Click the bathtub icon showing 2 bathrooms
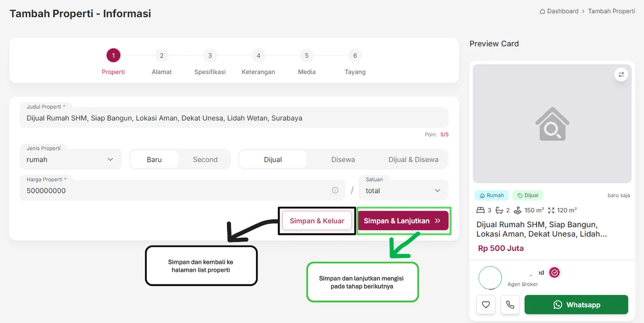The image size is (644, 323). pyautogui.click(x=500, y=210)
